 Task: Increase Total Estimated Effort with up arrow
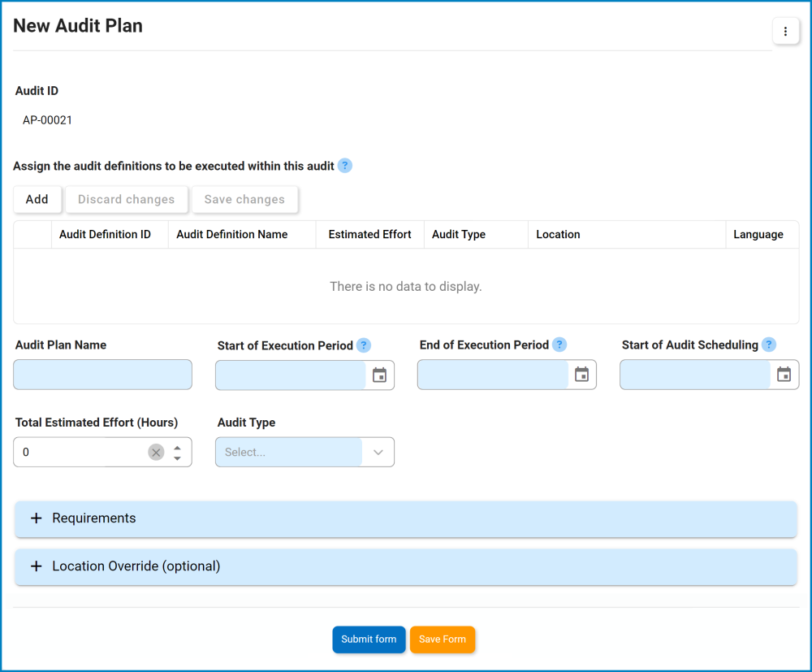[x=177, y=446]
